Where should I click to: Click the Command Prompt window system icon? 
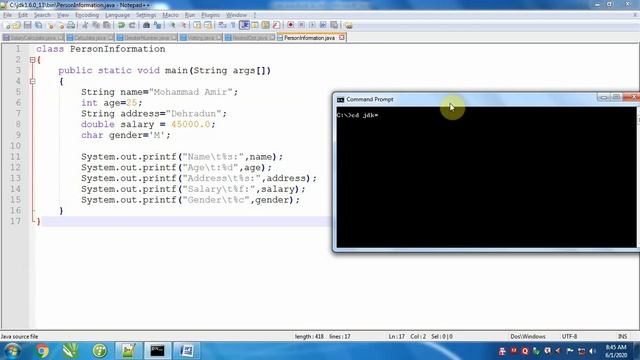pyautogui.click(x=340, y=100)
